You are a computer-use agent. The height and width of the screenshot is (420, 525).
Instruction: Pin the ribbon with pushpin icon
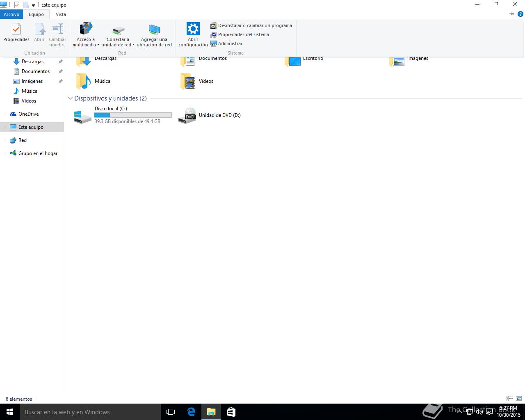pos(511,14)
